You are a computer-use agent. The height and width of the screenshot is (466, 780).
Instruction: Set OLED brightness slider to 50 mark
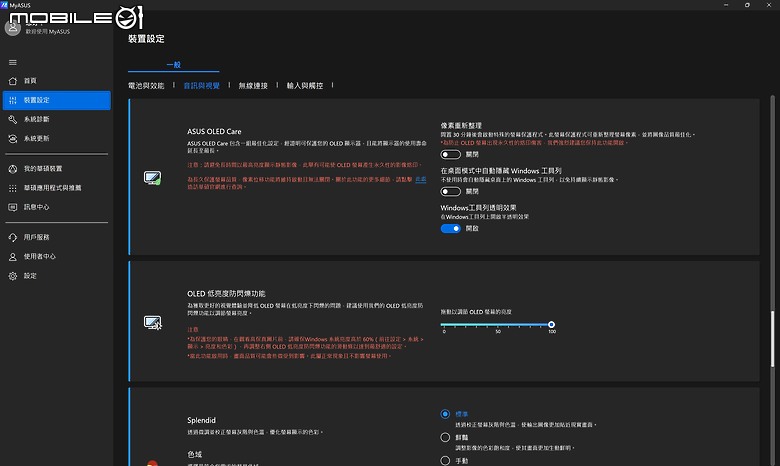click(x=498, y=325)
